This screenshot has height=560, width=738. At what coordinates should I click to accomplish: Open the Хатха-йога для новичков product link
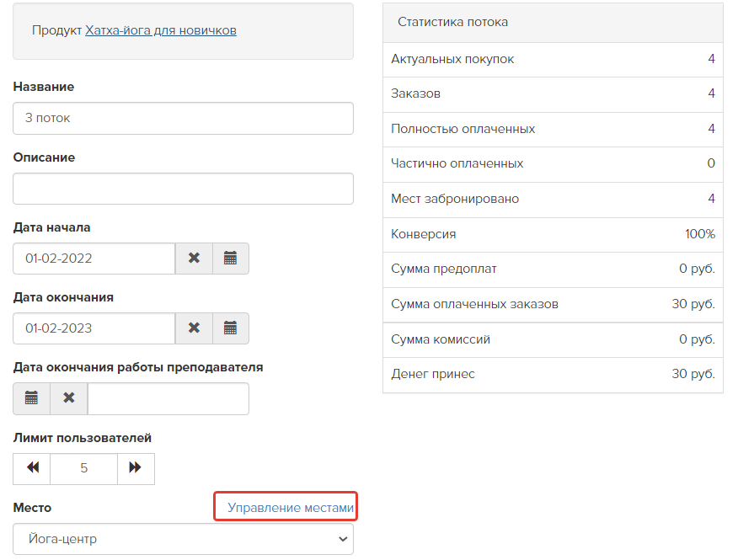[161, 30]
